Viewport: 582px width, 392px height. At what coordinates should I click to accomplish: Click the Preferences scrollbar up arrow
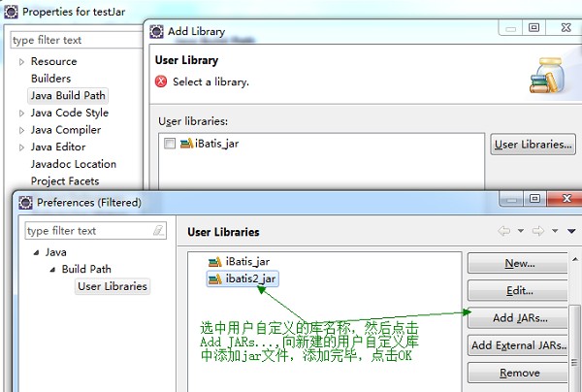pos(575,259)
